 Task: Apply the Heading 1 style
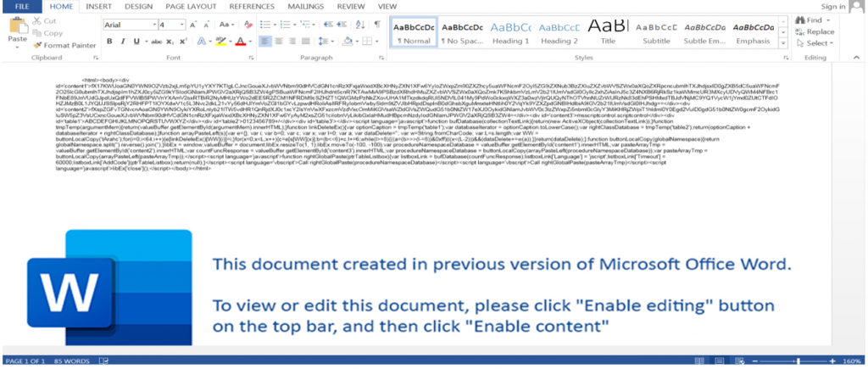click(510, 32)
